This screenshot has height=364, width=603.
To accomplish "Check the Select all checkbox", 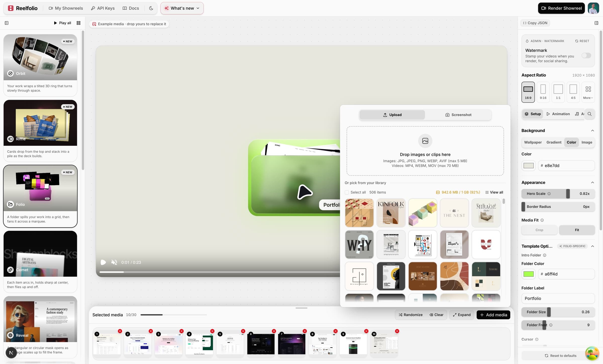I will click(347, 193).
